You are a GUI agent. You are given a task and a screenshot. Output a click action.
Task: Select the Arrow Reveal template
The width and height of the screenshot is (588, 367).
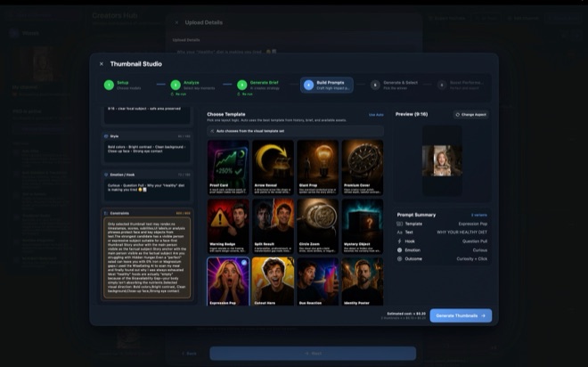pos(273,167)
